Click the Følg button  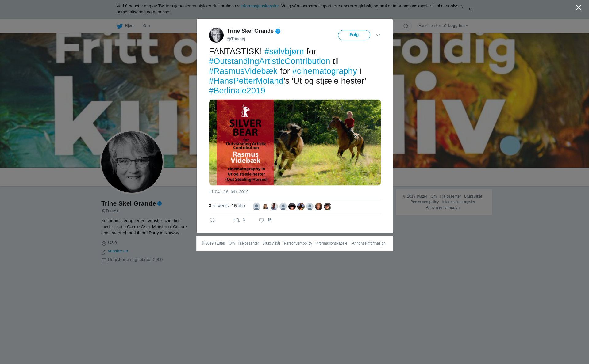click(x=354, y=35)
